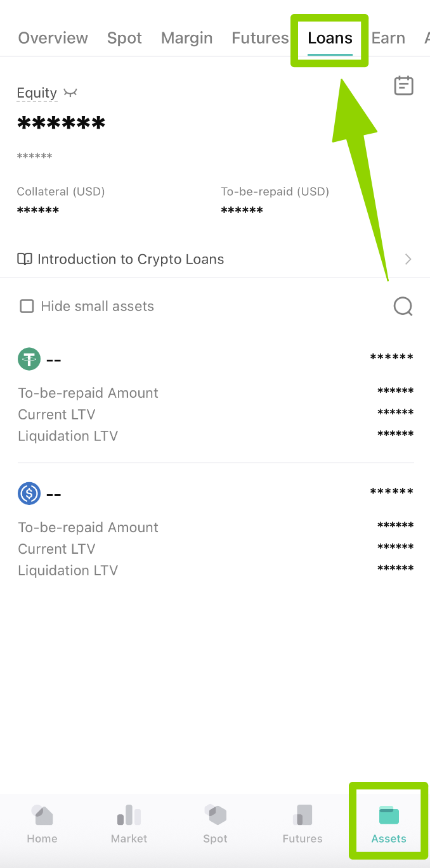Screen dimensions: 430x868
Task: Select the Tether USDT coin icon
Action: coord(29,359)
